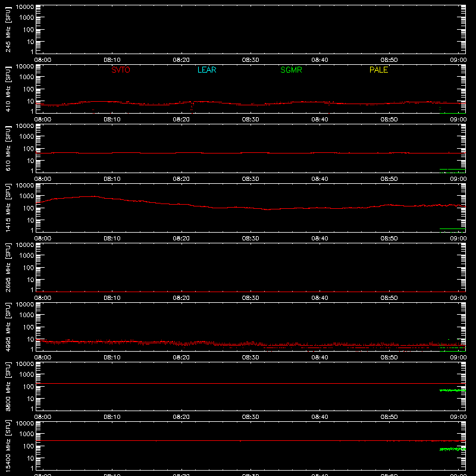Click 08:30 time label below 1415 MHz panel
This screenshot has width=476, height=476.
(250, 239)
